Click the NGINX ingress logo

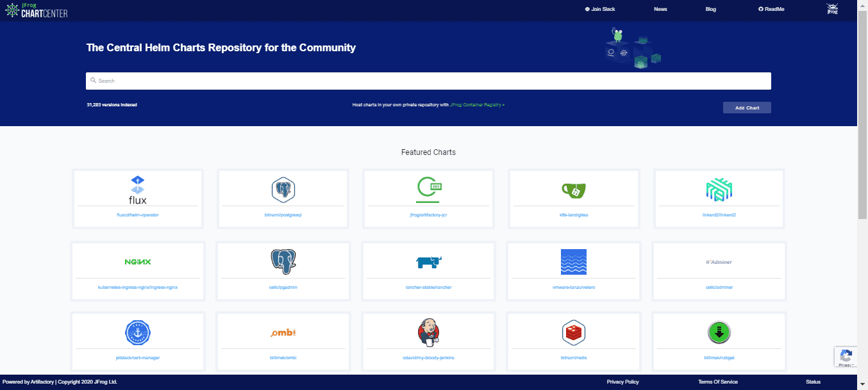pos(137,262)
